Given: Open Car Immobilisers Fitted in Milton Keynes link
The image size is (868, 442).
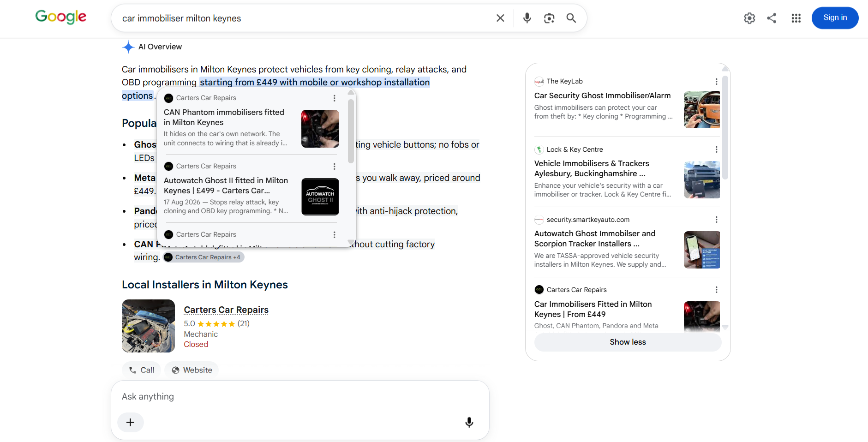Looking at the screenshot, I should coord(593,309).
